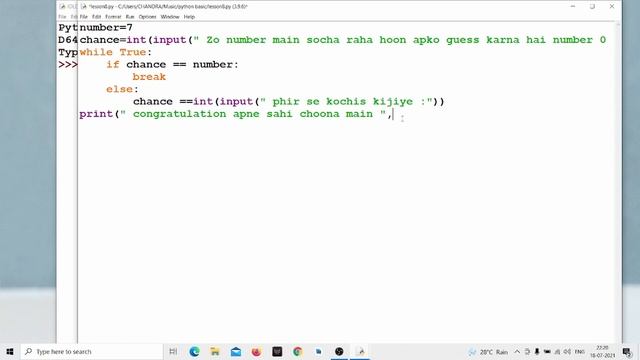
Task: Open the Window menu
Action: [x=170, y=17]
